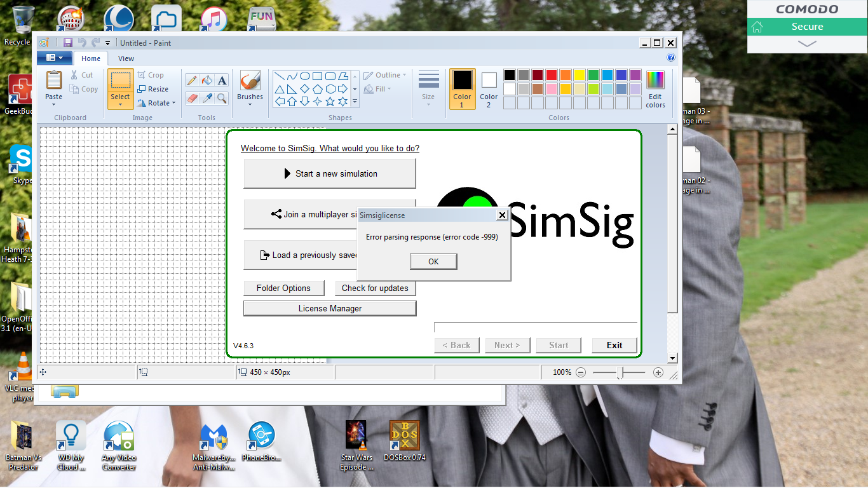Switch to the View ribbon tab
Viewport: 868px width, 488px height.
(x=126, y=58)
